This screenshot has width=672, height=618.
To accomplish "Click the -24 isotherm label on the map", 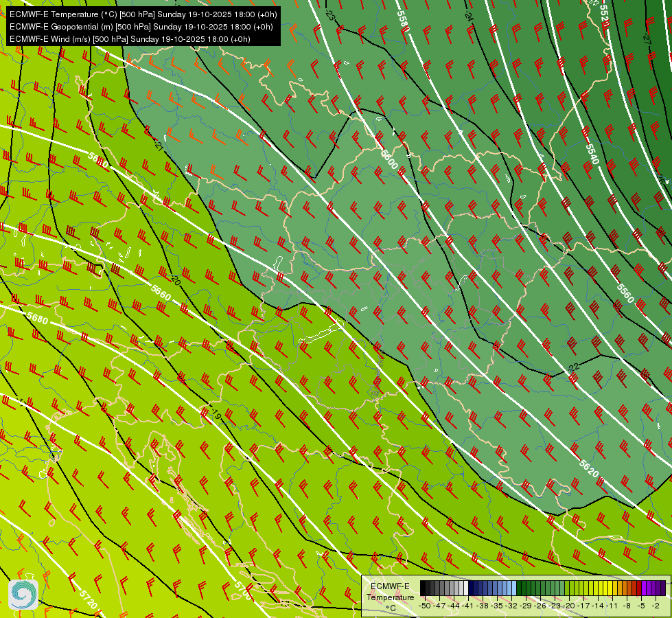I will [468, 16].
